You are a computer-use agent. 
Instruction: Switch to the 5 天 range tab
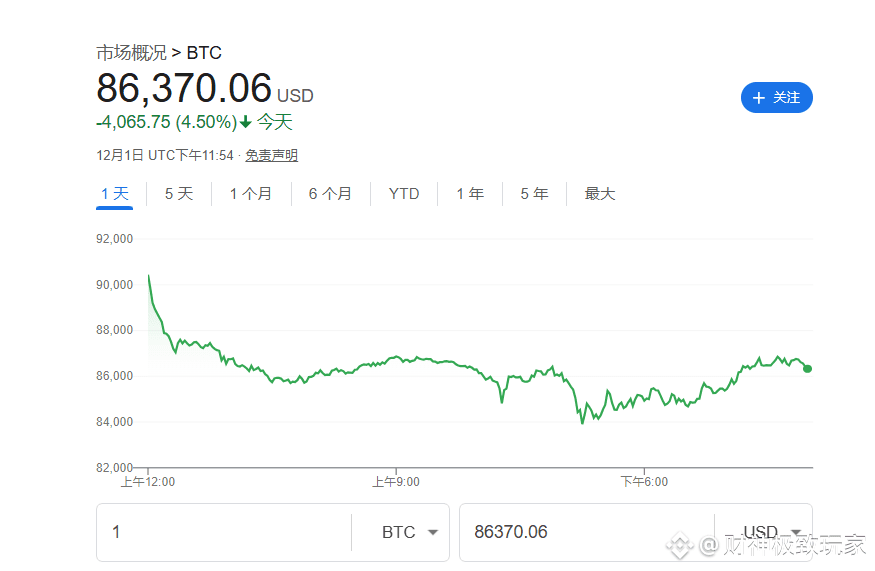pyautogui.click(x=179, y=194)
